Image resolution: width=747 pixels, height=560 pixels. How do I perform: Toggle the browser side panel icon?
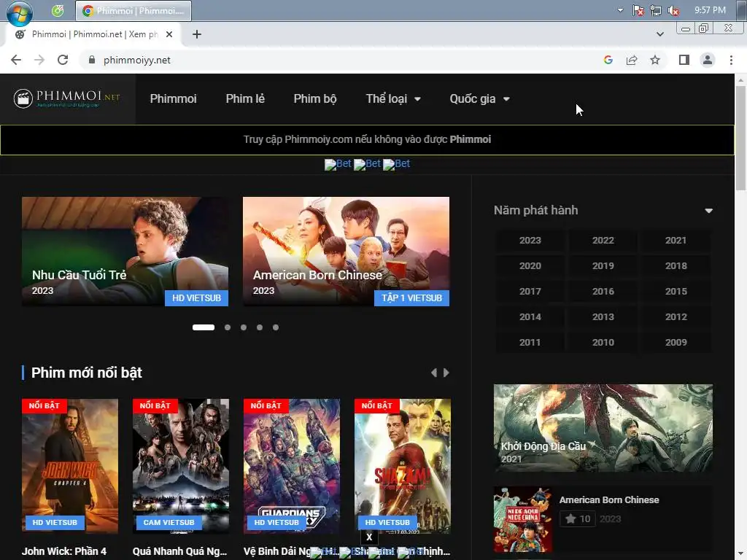click(x=684, y=60)
